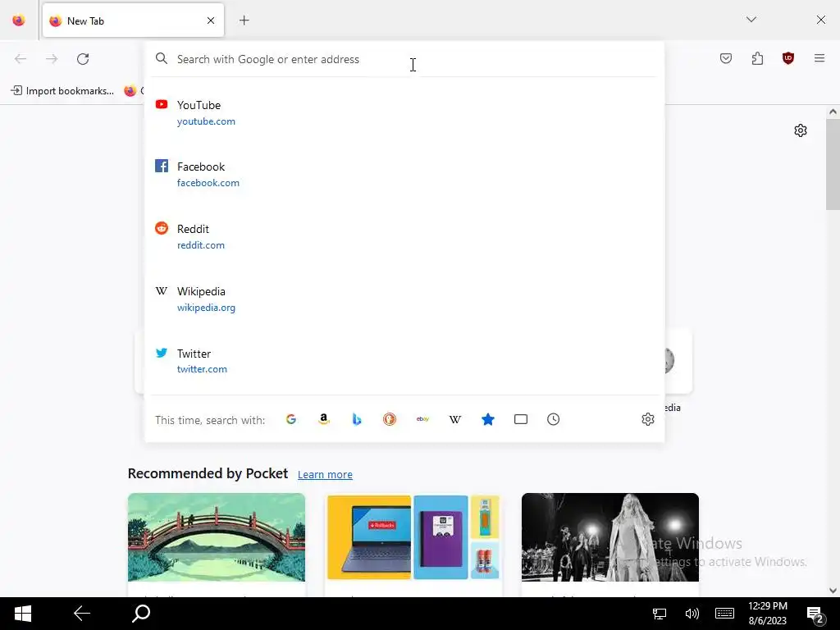Image resolution: width=840 pixels, height=630 pixels.
Task: Click the taskbar back arrow
Action: coord(81,614)
